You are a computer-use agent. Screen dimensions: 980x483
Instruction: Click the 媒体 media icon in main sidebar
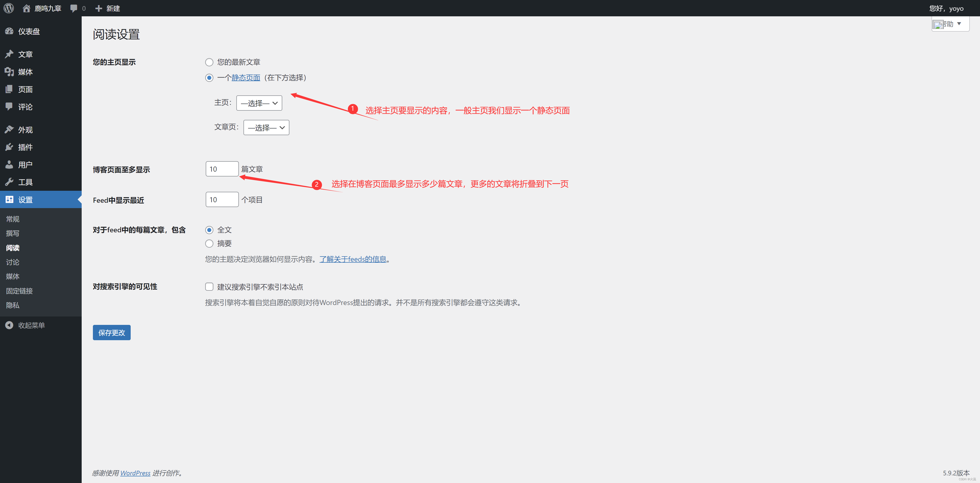9,71
